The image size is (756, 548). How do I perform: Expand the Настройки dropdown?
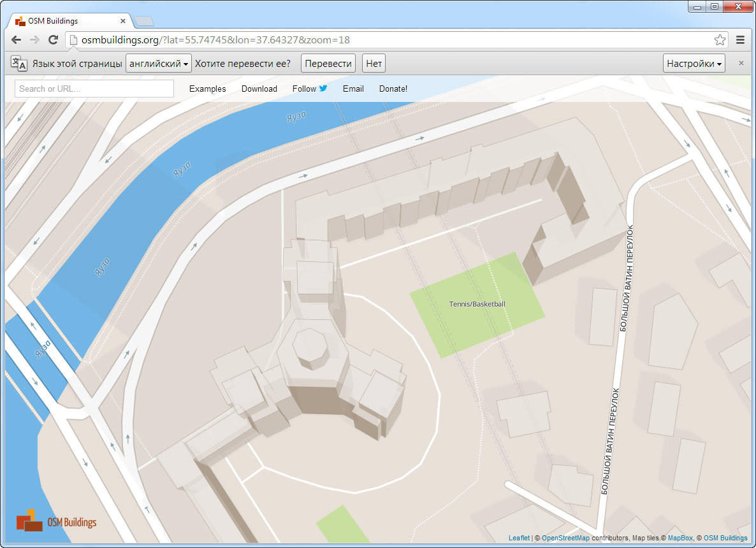[694, 63]
